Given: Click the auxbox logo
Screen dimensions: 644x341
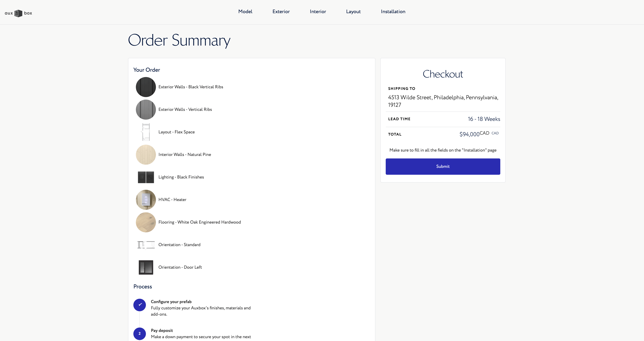Looking at the screenshot, I should pyautogui.click(x=18, y=13).
